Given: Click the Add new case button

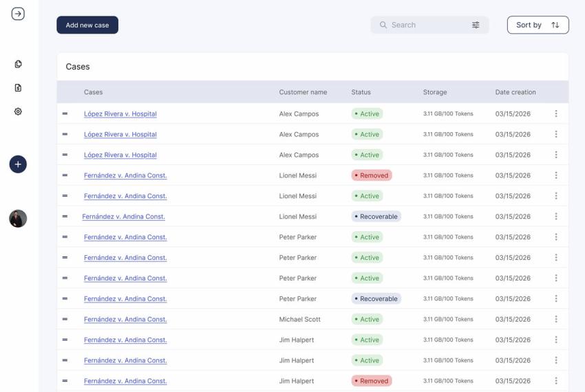Looking at the screenshot, I should click(x=87, y=25).
